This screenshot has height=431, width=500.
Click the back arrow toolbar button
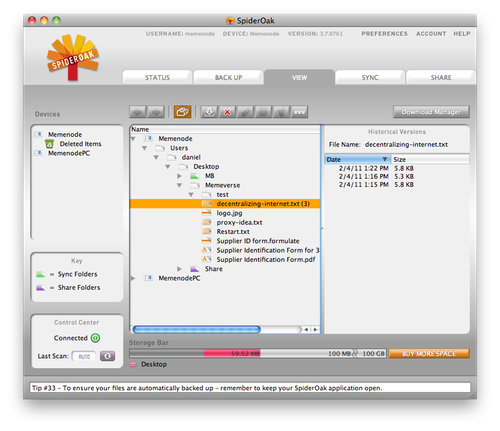(138, 112)
